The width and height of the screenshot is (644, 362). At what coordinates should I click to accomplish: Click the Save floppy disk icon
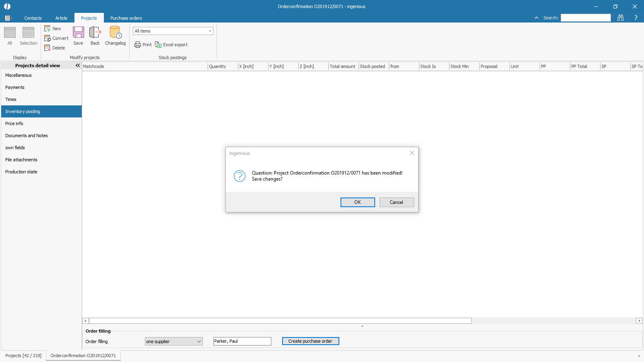[78, 33]
